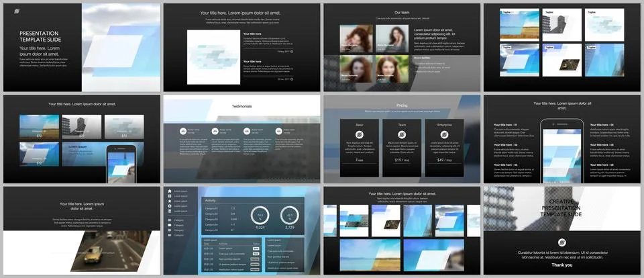Click the $49 / mo price
The width and height of the screenshot is (644, 278).
tap(444, 160)
